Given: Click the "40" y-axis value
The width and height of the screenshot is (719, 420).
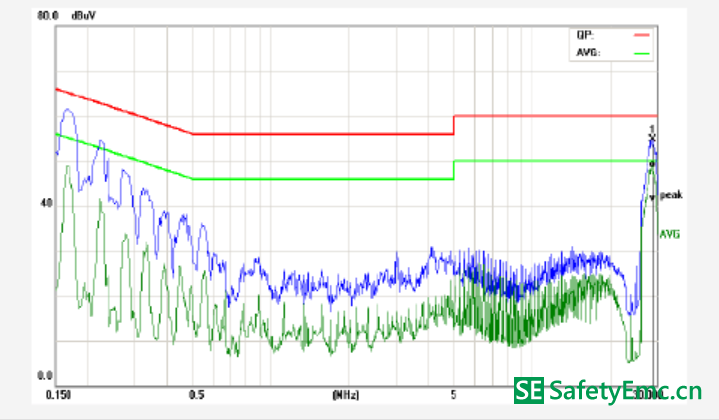Looking at the screenshot, I should click(46, 202).
